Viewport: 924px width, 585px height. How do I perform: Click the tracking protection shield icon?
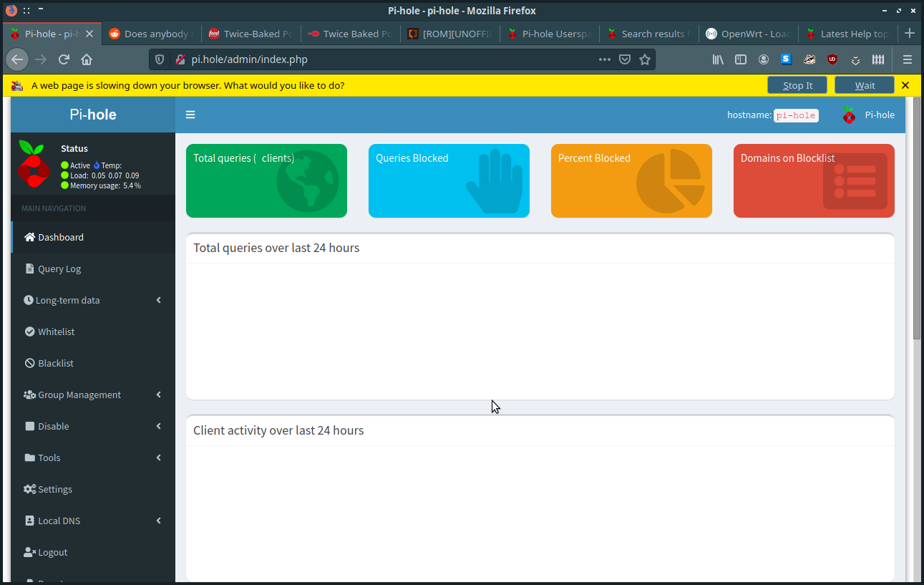[160, 59]
